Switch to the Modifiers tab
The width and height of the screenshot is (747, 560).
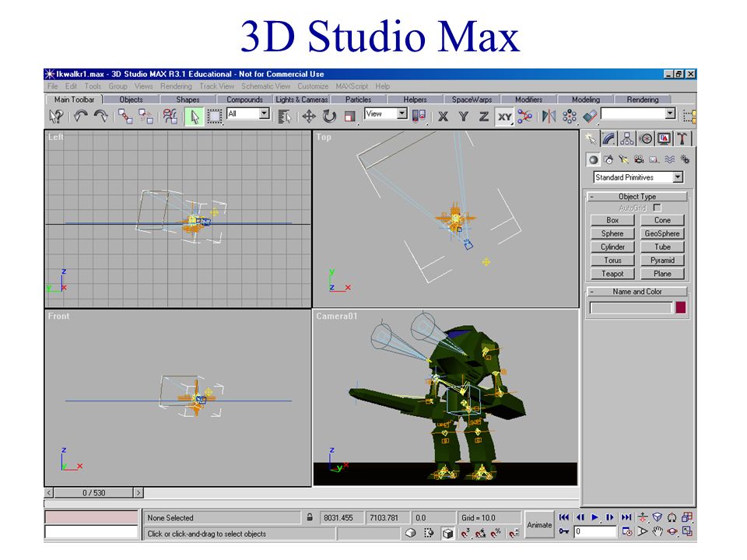coord(528,100)
